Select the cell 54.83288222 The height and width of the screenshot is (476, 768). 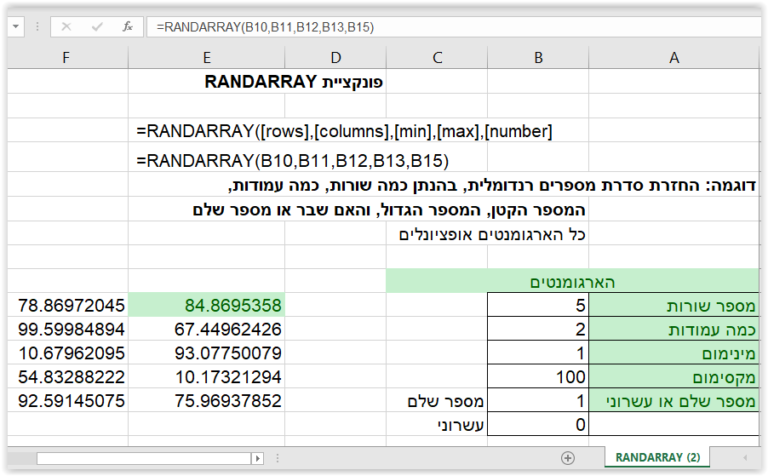point(68,377)
